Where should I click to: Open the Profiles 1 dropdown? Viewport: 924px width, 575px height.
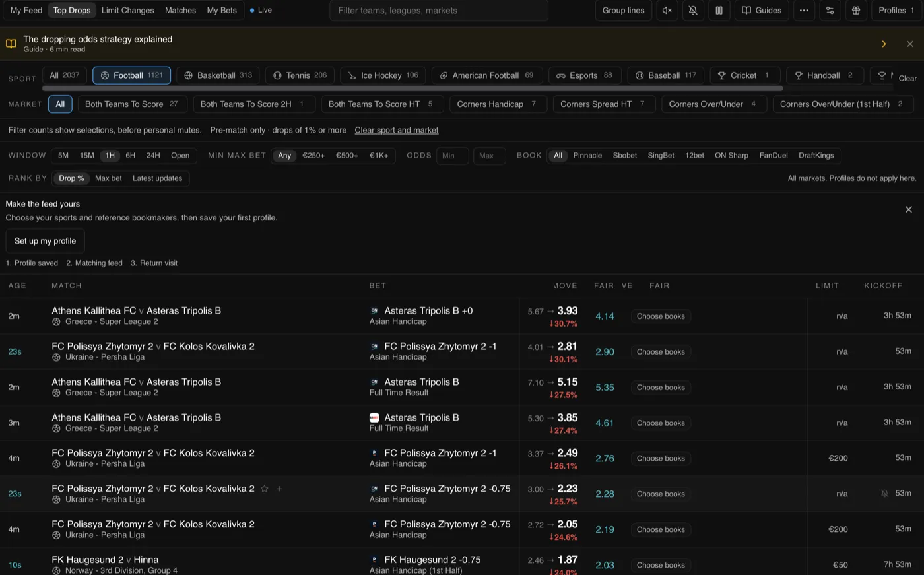click(x=896, y=11)
